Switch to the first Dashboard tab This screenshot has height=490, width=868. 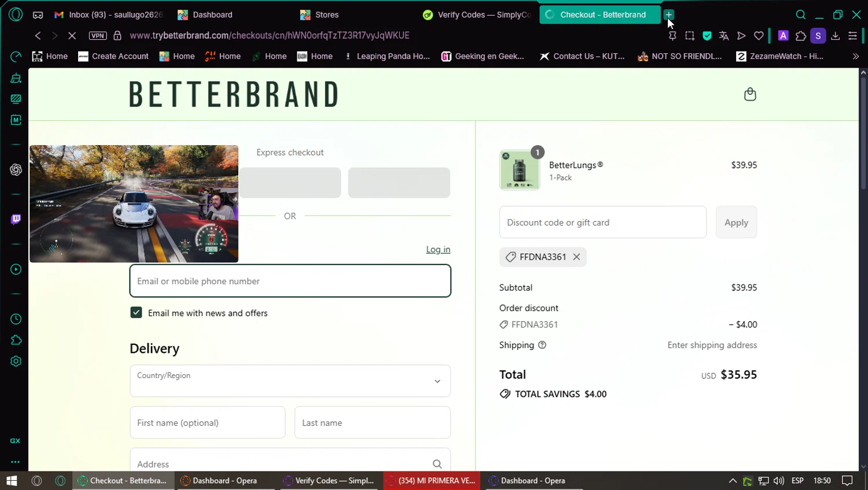(231, 14)
